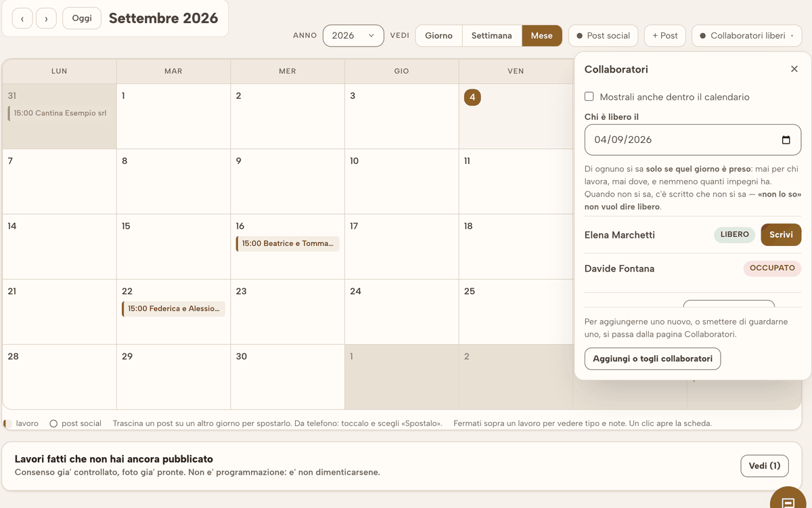The width and height of the screenshot is (812, 508).
Task: Close the Collaboratori panel
Action: [x=794, y=69]
